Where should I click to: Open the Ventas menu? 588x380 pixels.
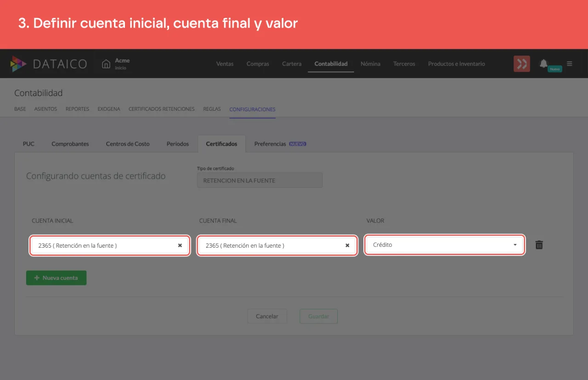[225, 64]
